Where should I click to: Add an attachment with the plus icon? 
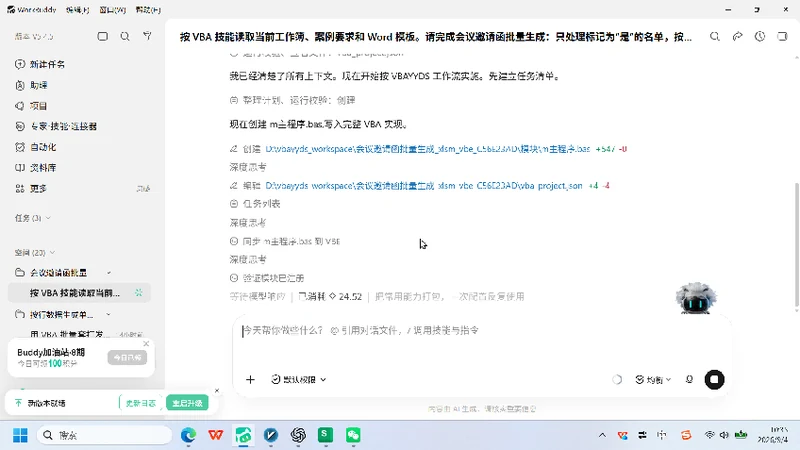pos(250,380)
